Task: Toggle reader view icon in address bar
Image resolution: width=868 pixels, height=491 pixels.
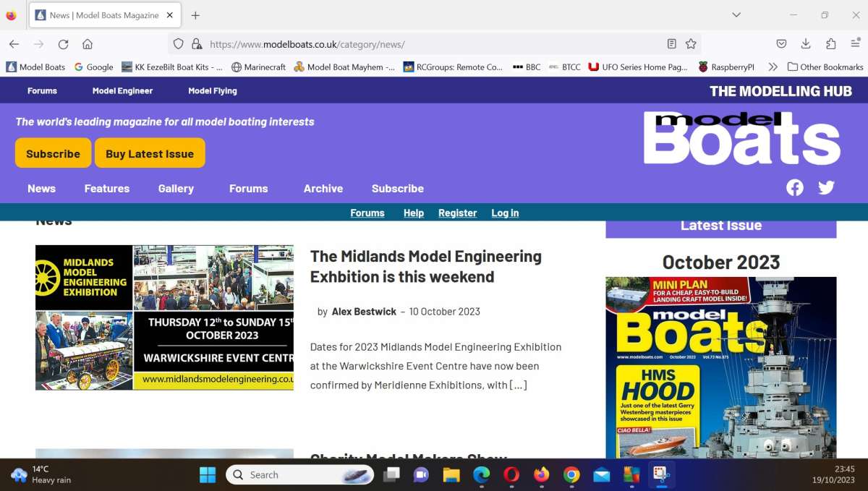Action: pos(671,44)
